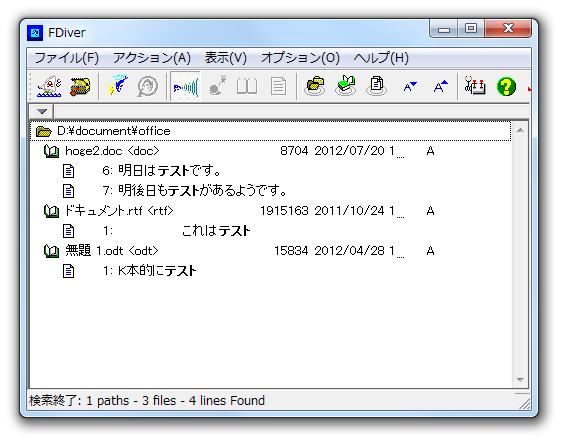This screenshot has height=438, width=561.
Task: Click the scrollbar up arrow
Action: click(x=521, y=130)
